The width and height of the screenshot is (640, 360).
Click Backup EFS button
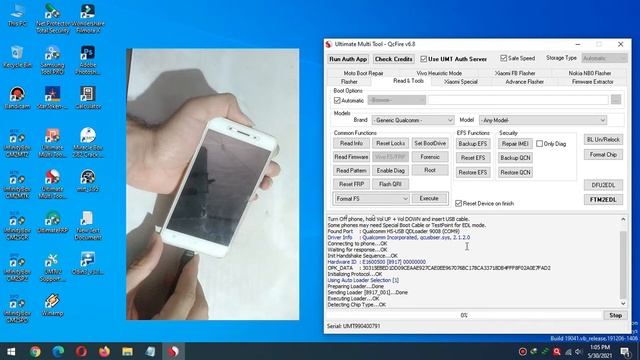pyautogui.click(x=473, y=144)
